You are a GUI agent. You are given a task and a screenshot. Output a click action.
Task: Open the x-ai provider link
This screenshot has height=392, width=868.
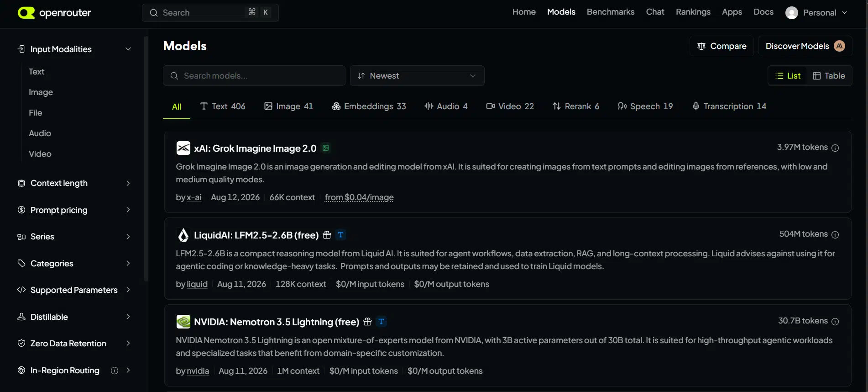(194, 197)
